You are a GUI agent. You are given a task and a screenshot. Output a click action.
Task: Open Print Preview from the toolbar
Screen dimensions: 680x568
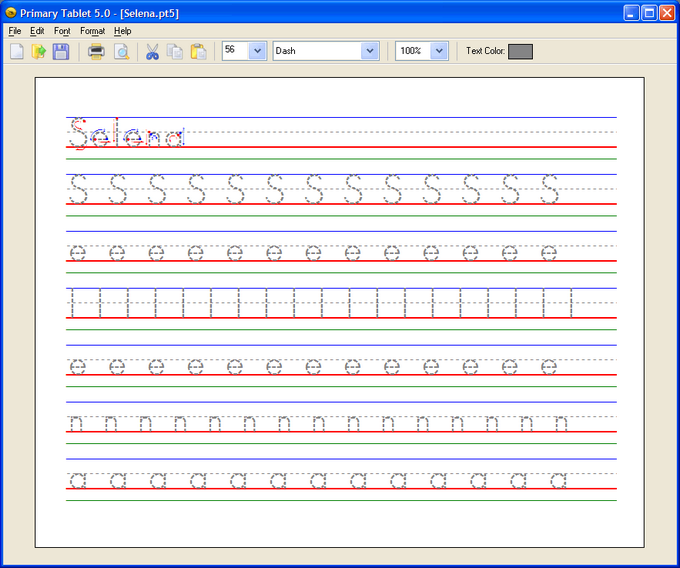point(121,51)
